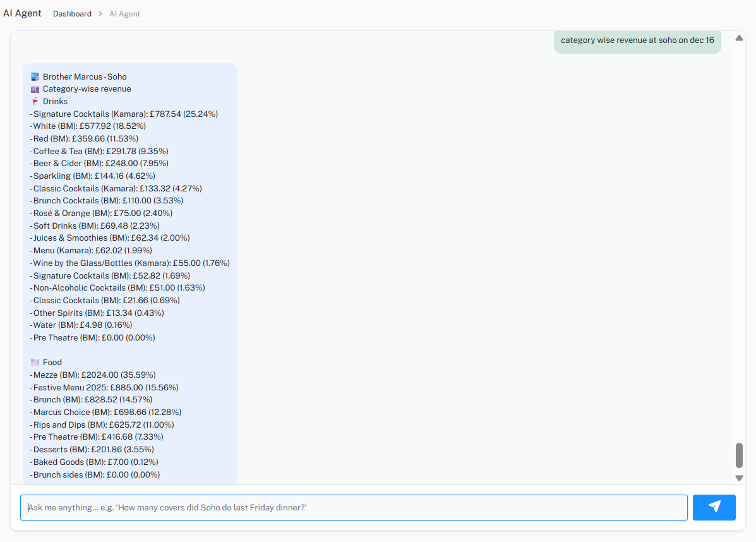Click the AI Agent page title
This screenshot has width=756, height=542.
[22, 13]
